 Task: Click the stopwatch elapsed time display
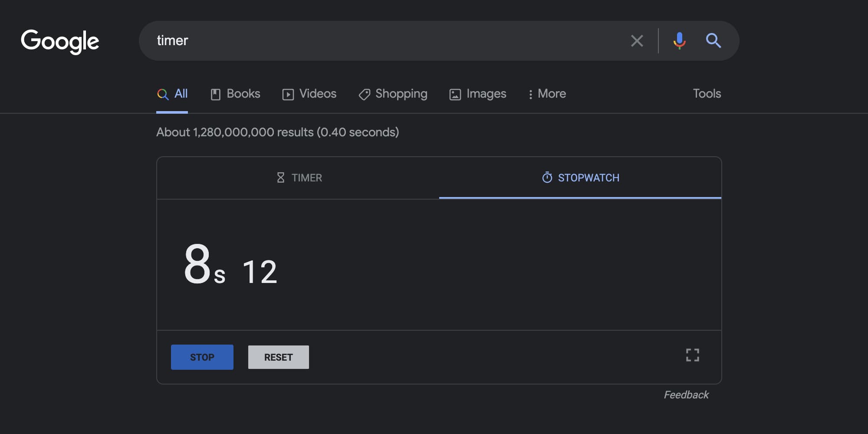pos(230,265)
